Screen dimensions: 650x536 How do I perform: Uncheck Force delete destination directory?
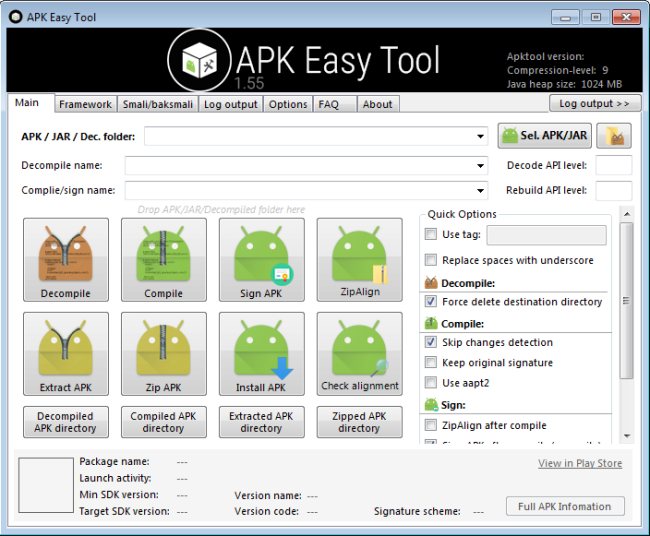[x=431, y=301]
